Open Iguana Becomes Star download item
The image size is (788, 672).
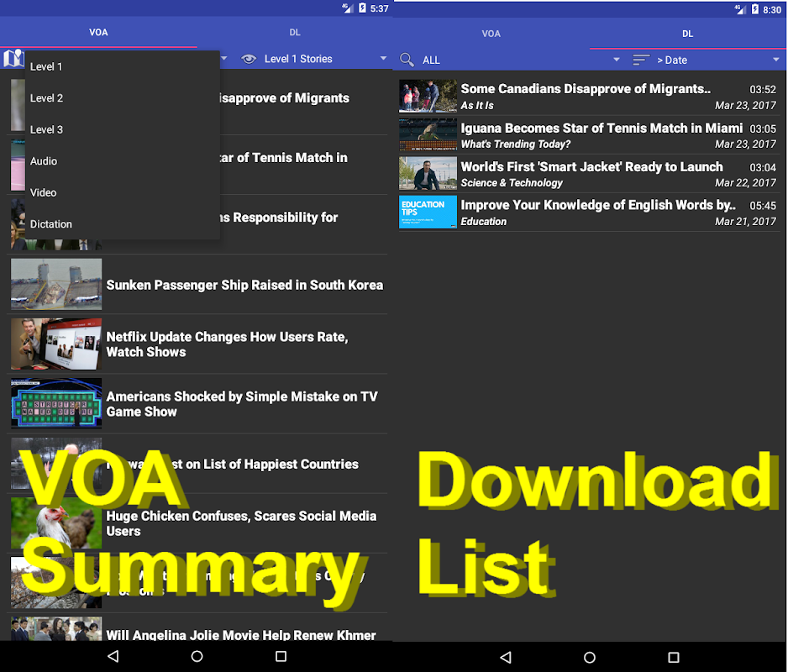590,134
